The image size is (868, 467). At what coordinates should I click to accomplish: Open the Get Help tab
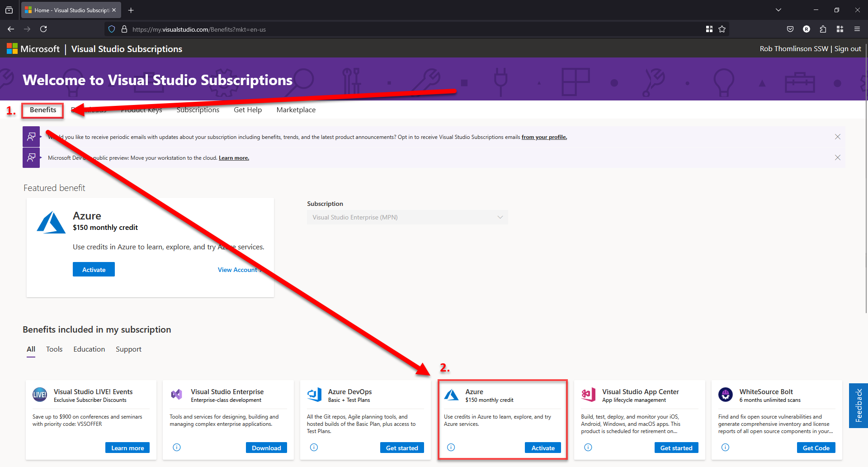pyautogui.click(x=248, y=110)
